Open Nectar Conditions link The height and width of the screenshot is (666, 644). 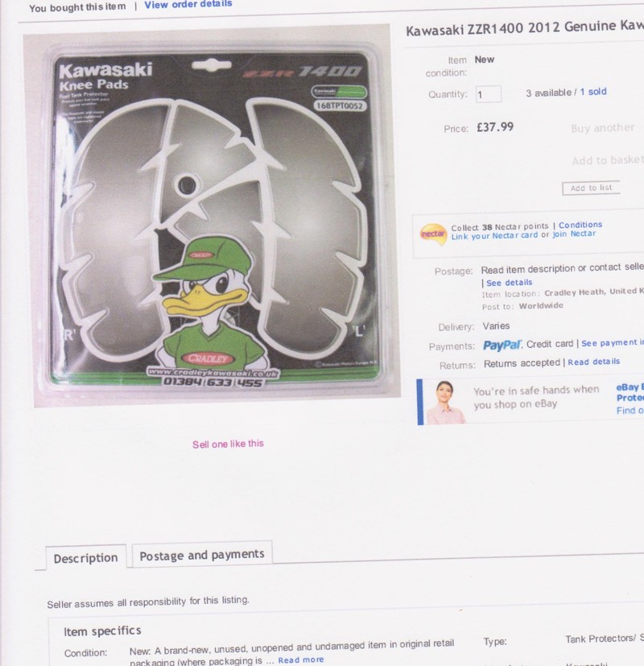[580, 225]
